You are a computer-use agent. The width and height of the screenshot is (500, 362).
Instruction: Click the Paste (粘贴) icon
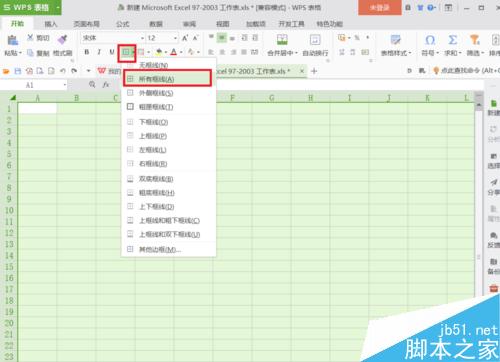[x=12, y=40]
